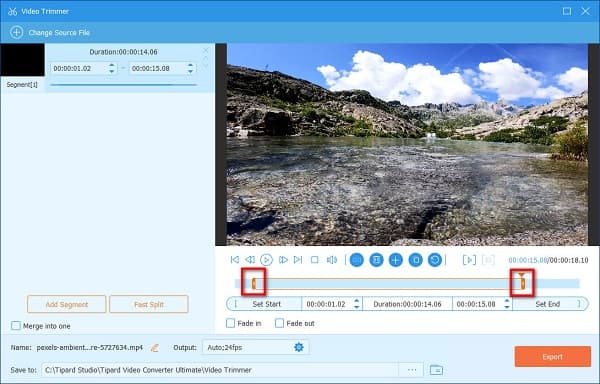
Task: Step forward one frame icon
Action: [283, 260]
